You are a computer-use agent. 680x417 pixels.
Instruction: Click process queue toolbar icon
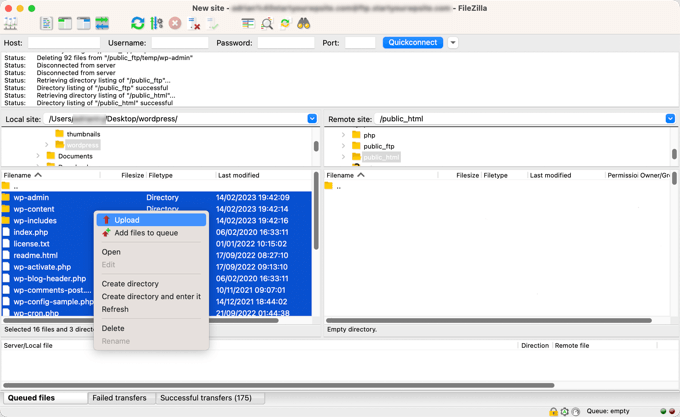tap(156, 23)
